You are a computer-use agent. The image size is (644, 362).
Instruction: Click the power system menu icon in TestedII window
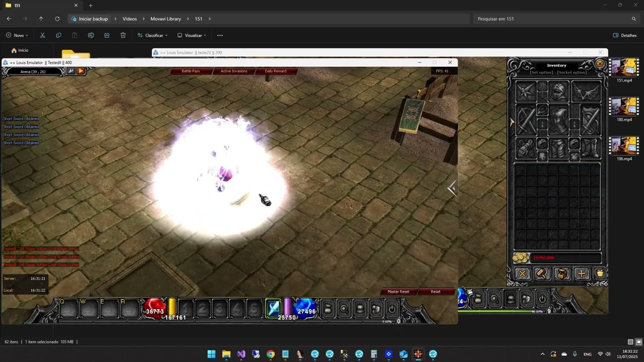[x=392, y=309]
